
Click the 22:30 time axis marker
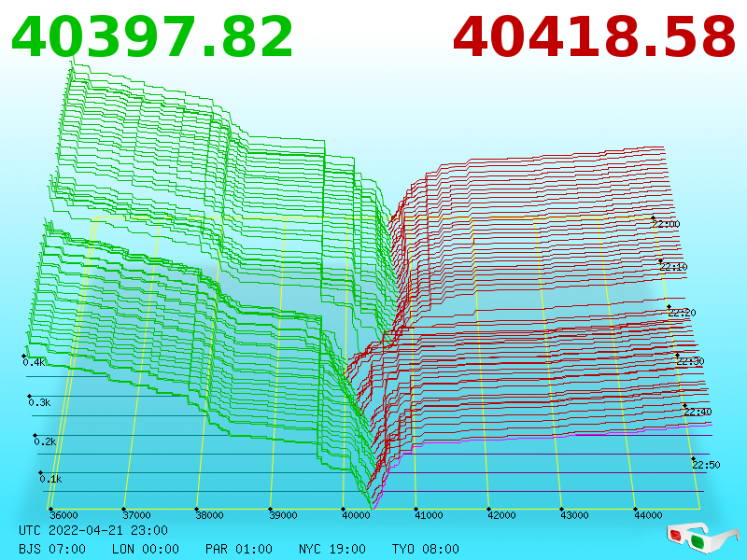tap(690, 361)
